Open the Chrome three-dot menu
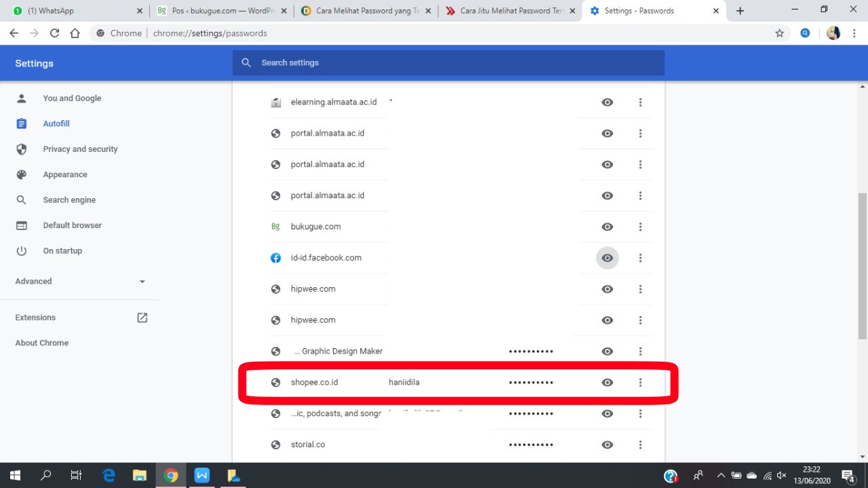 (854, 33)
